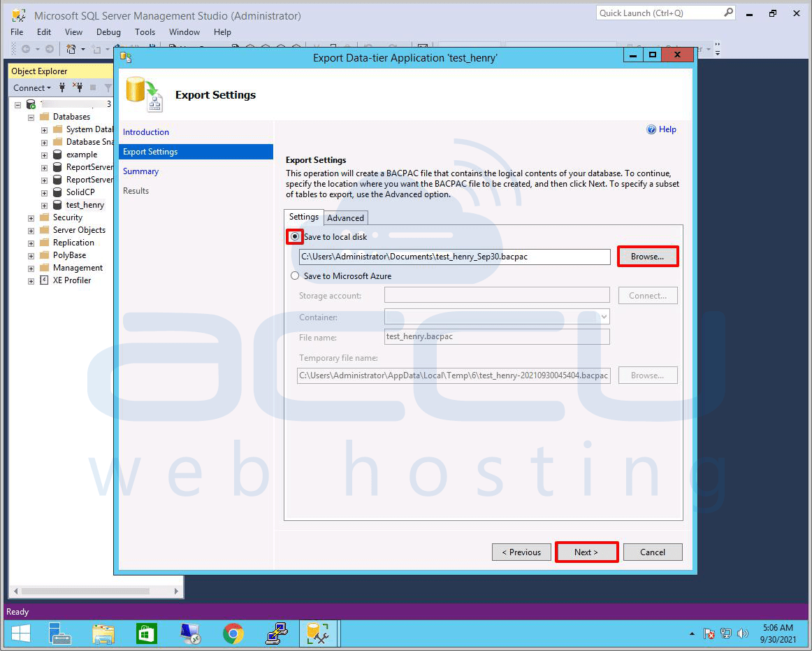Click the Connect button for Storage account

(648, 296)
